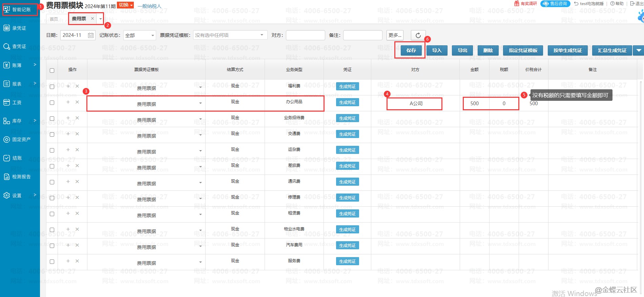Click the 保存 button
This screenshot has width=644, height=297.
tap(411, 50)
